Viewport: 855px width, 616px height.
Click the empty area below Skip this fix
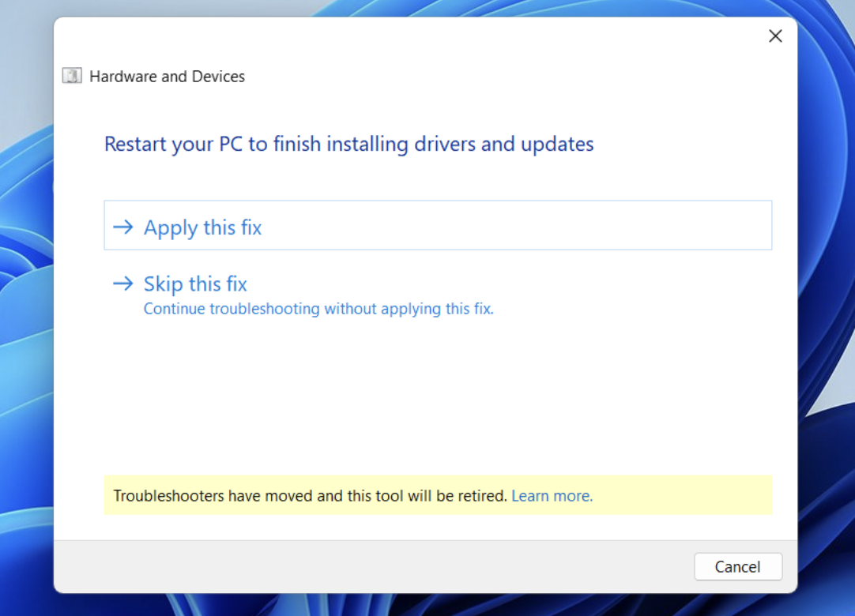pyautogui.click(x=439, y=395)
